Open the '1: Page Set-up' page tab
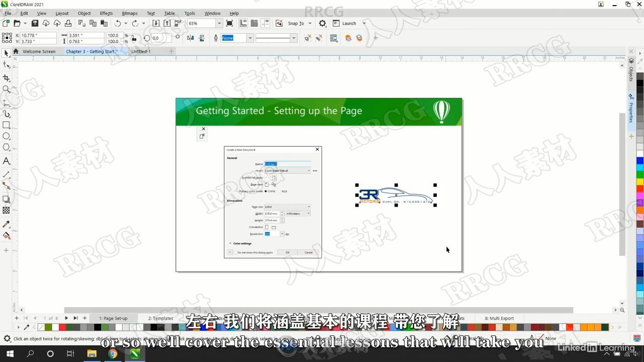Viewport: 644px width, 362px height. [x=113, y=318]
